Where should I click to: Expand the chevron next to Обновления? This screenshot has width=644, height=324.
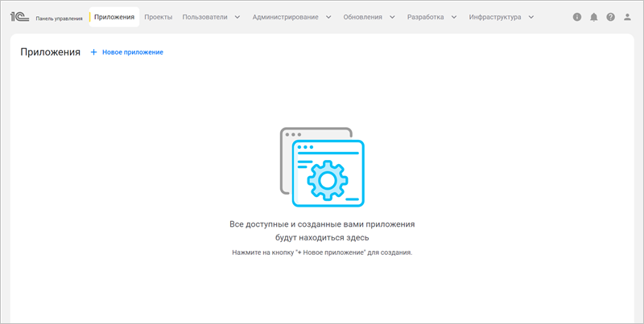[392, 17]
